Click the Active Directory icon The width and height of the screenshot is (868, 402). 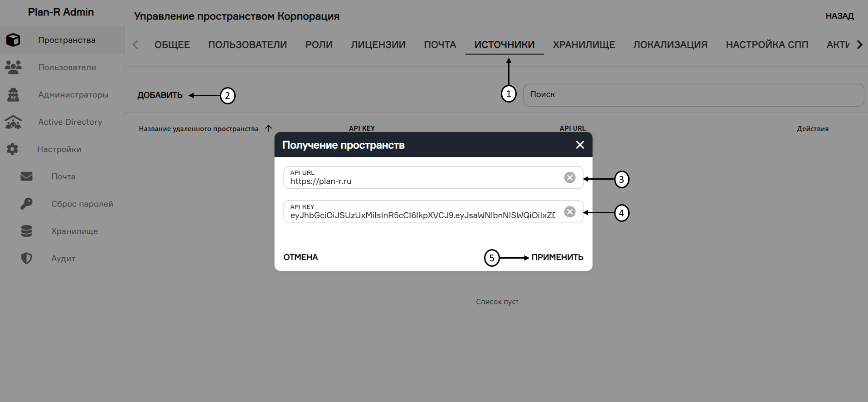pyautogui.click(x=13, y=122)
